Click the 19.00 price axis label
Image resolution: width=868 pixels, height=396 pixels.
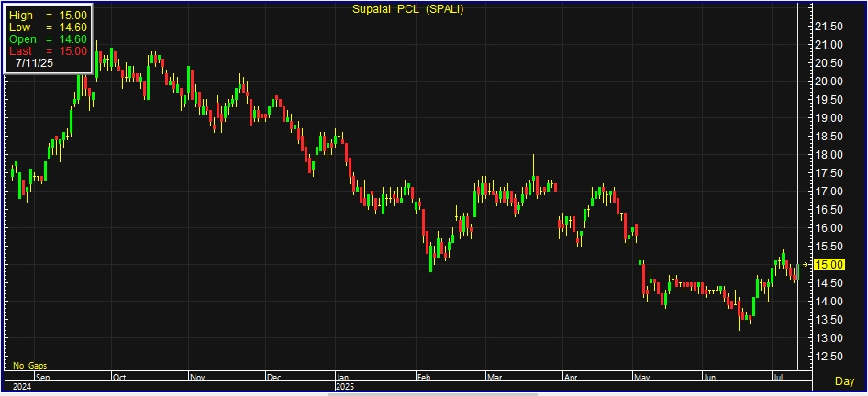[x=829, y=118]
